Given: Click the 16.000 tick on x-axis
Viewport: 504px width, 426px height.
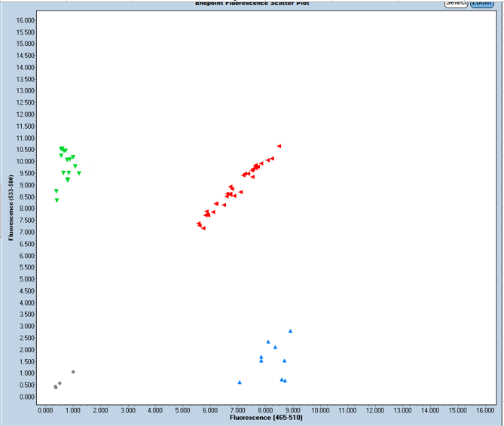Looking at the screenshot, I should pyautogui.click(x=484, y=410).
